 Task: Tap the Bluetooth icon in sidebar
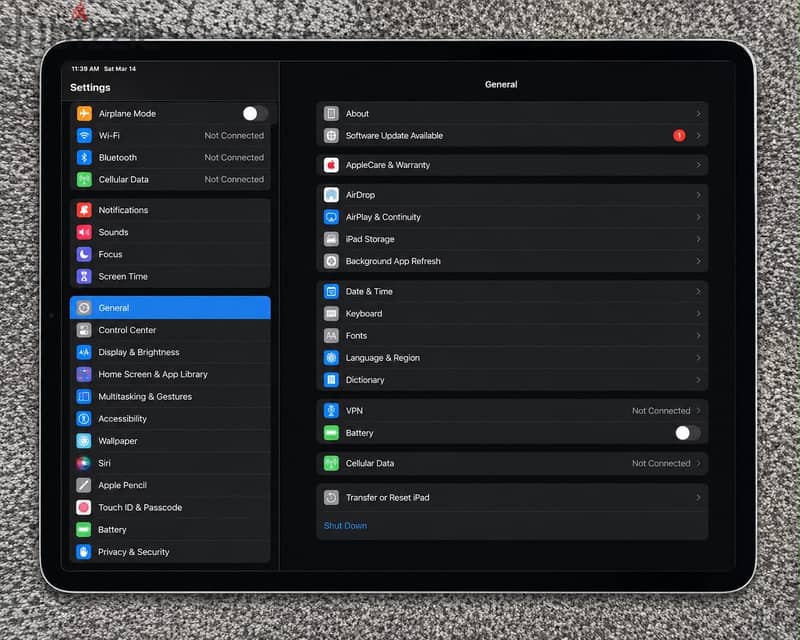tap(84, 157)
